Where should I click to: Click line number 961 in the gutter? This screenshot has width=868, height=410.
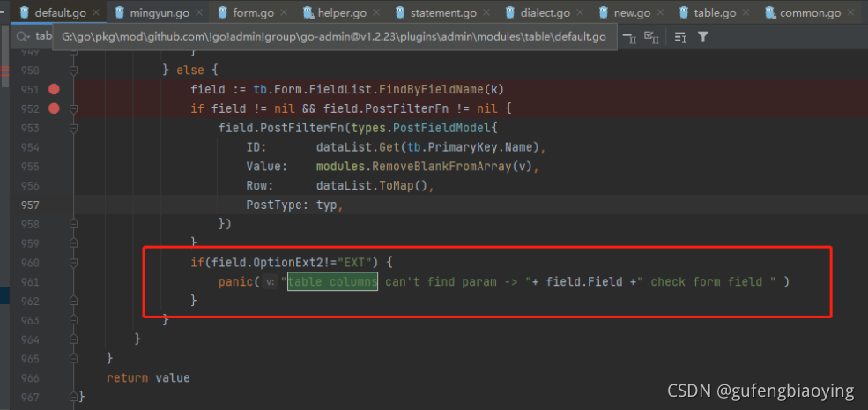click(30, 282)
